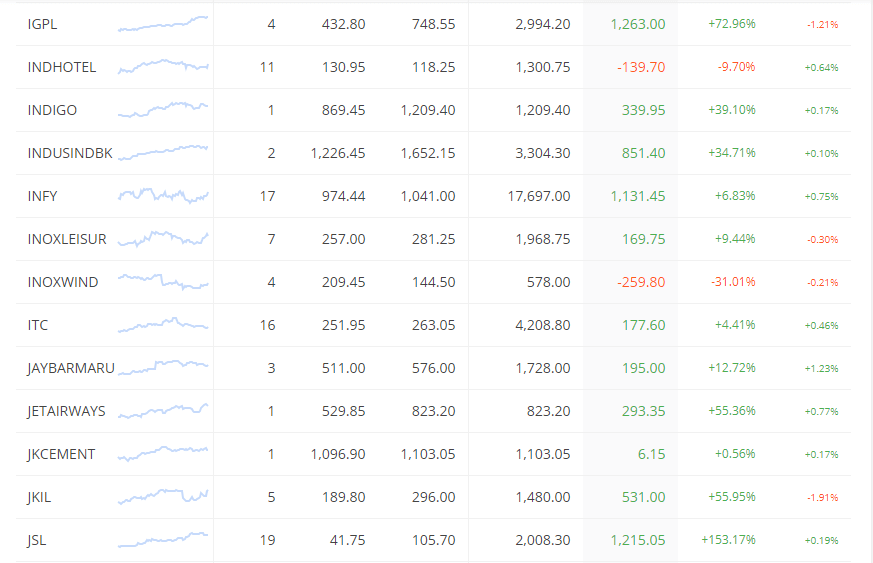
Task: Click the INFY stock symbol
Action: coord(42,196)
